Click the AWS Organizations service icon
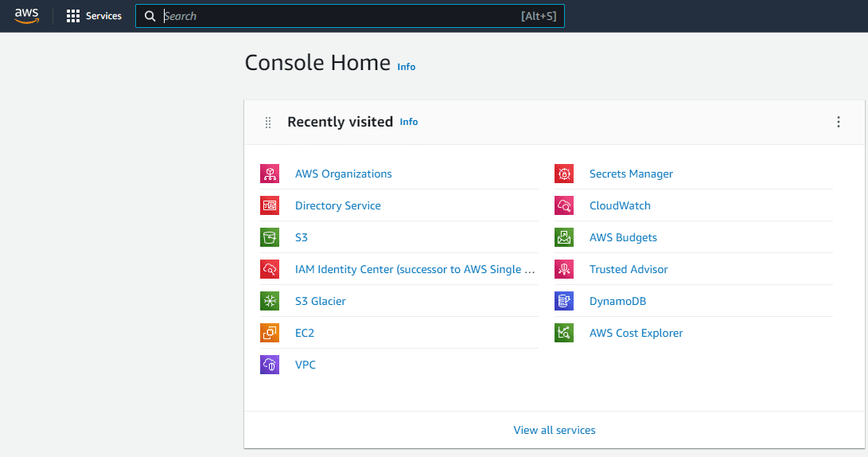The height and width of the screenshot is (457, 868). (x=270, y=174)
